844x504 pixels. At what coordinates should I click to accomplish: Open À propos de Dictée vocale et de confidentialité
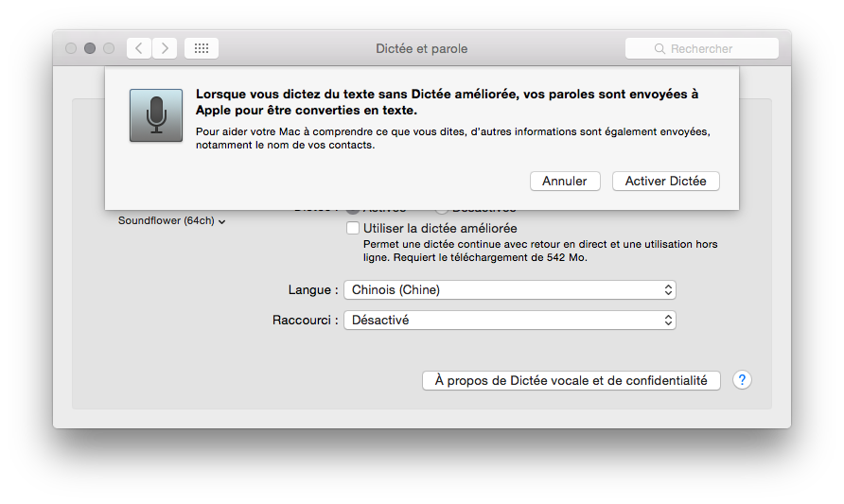571,381
